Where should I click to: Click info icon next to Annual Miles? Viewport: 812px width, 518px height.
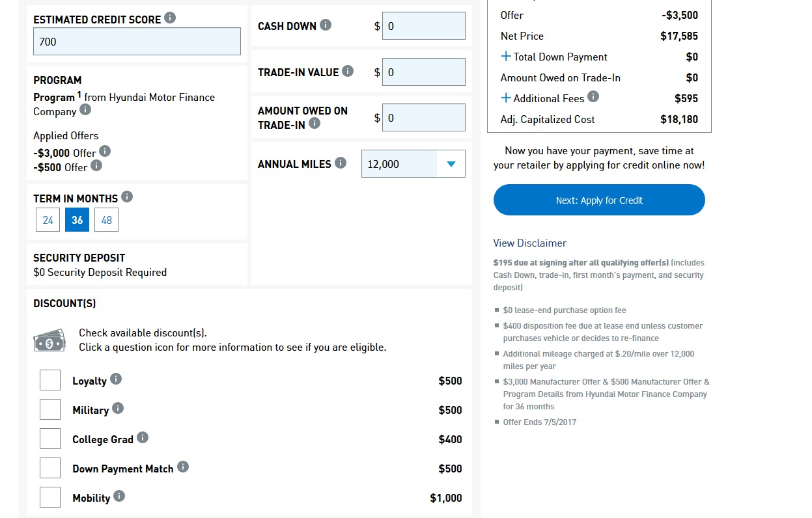[341, 163]
